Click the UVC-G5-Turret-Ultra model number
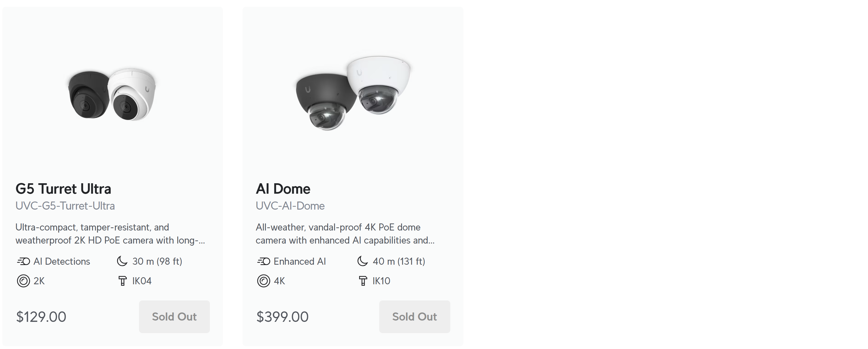The image size is (868, 349). (x=65, y=206)
